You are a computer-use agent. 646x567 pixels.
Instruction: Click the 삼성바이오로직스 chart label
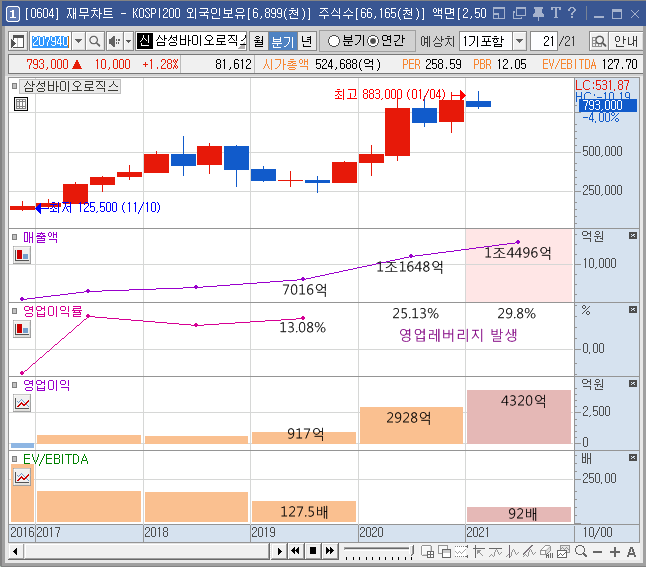tap(71, 86)
